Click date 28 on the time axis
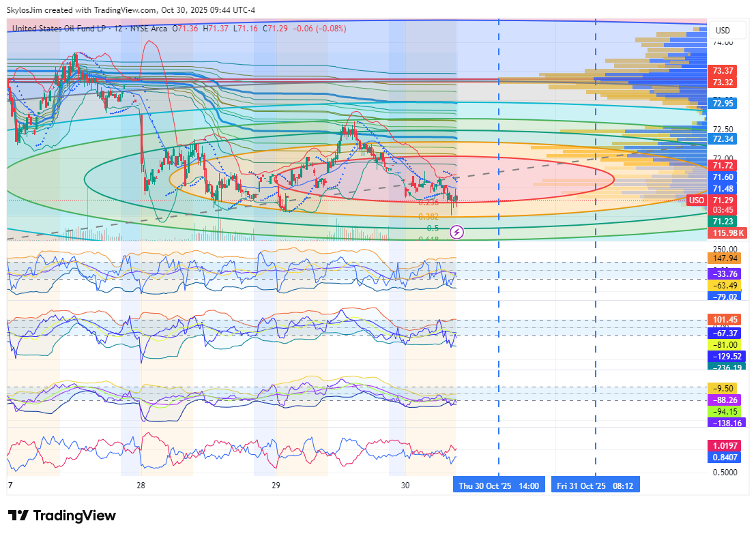Viewport: 756px width, 536px height. click(141, 486)
